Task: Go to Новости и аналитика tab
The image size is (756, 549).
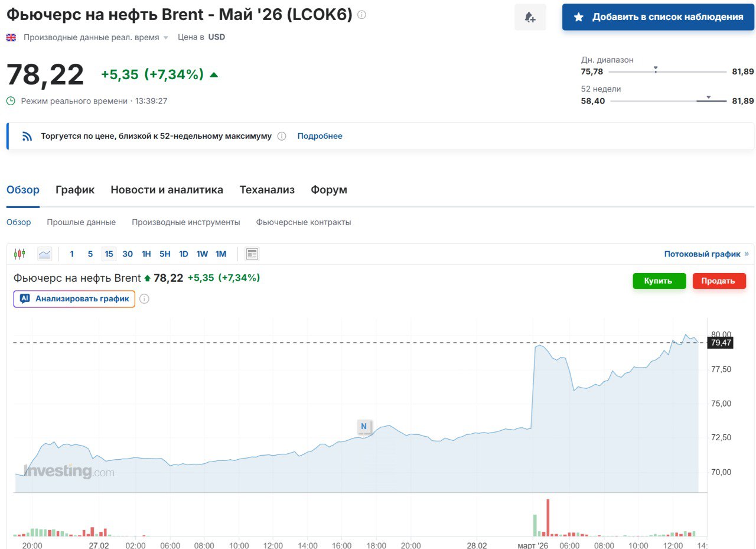Action: (167, 190)
